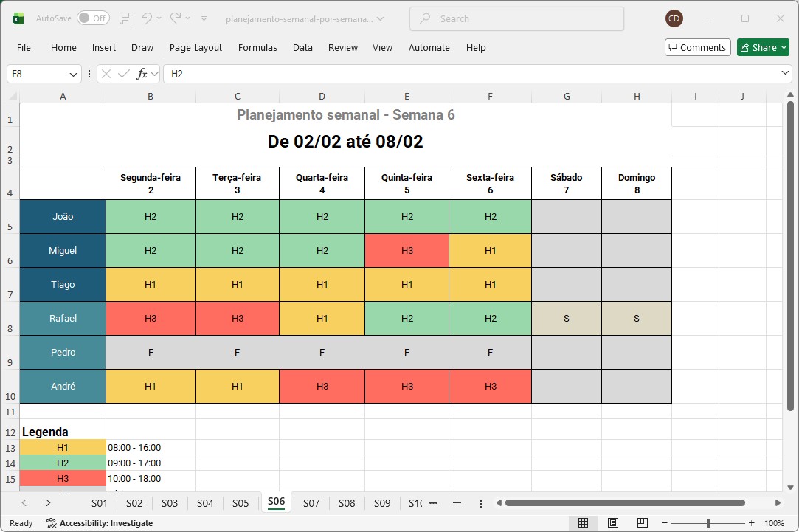Screen dimensions: 799x532
Task: Switch to sheet tab S09
Action: (382, 503)
